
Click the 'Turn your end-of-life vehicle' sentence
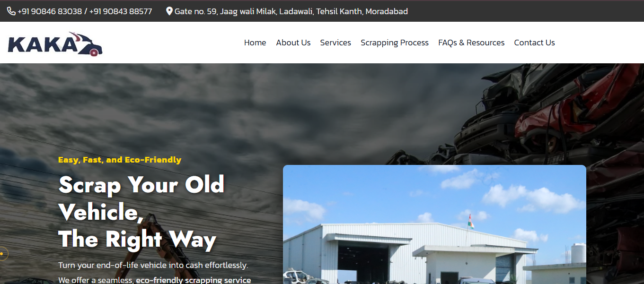click(153, 265)
